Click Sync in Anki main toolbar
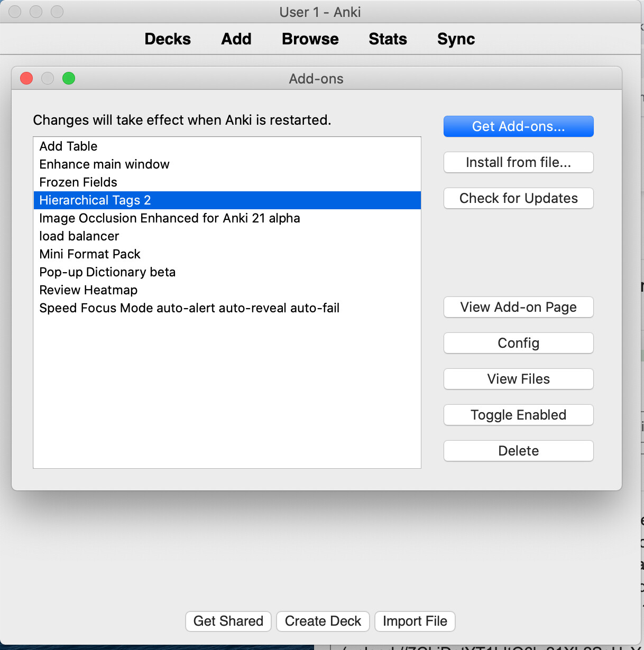Viewport: 644px width, 650px height. (x=456, y=39)
